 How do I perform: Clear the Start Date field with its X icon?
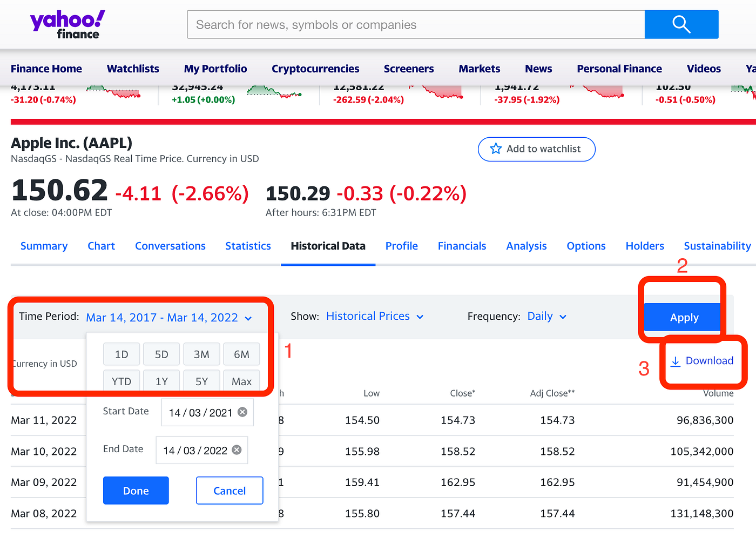[242, 412]
